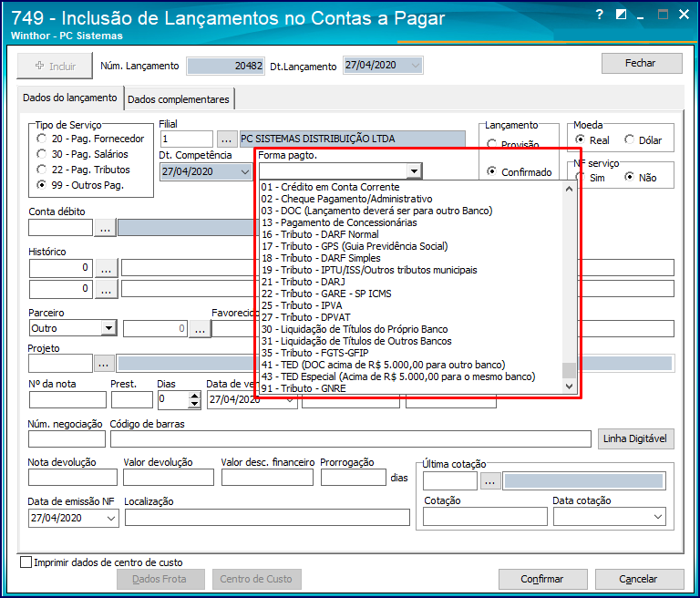Choose Dólar currency radio

pos(643,140)
